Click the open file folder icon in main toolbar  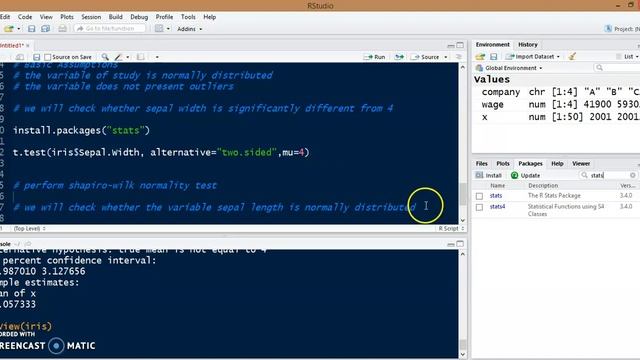tap(9, 29)
